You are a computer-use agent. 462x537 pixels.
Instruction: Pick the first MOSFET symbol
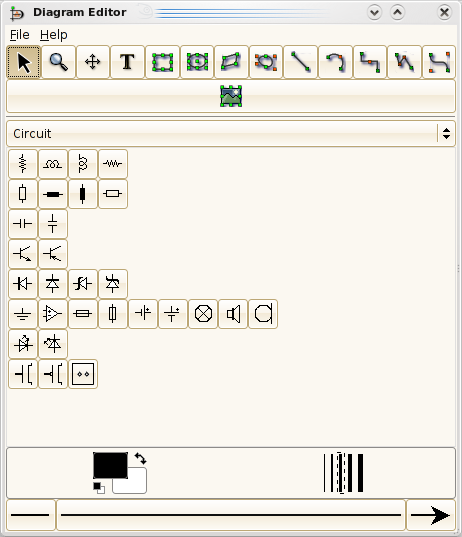[23, 374]
